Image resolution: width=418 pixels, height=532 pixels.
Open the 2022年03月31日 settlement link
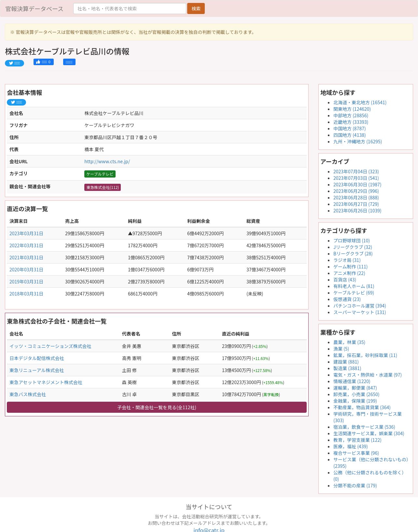click(x=26, y=246)
